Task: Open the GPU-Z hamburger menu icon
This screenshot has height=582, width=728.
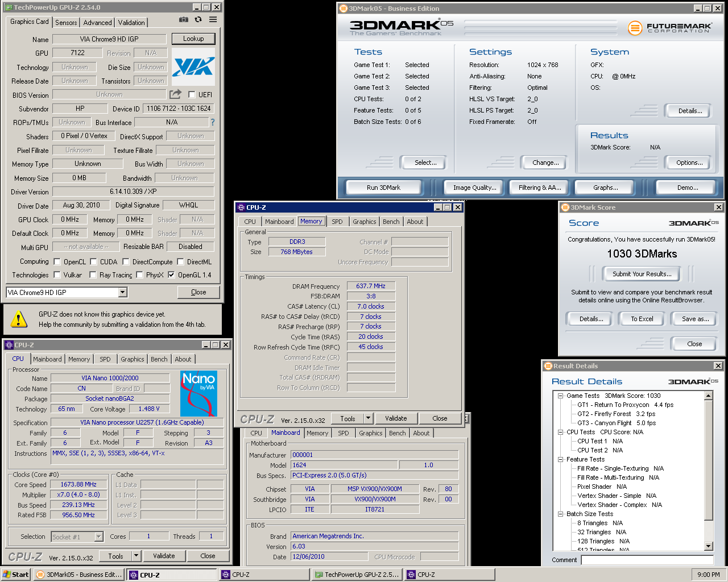Action: (x=213, y=19)
